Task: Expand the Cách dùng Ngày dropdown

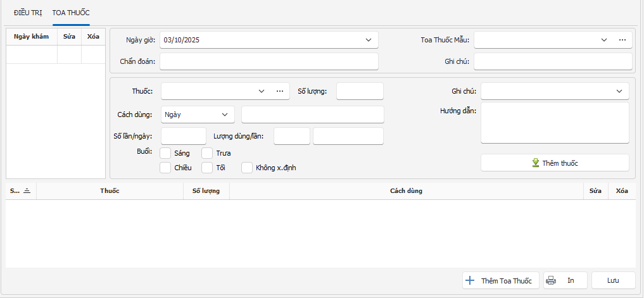Action: (x=225, y=115)
